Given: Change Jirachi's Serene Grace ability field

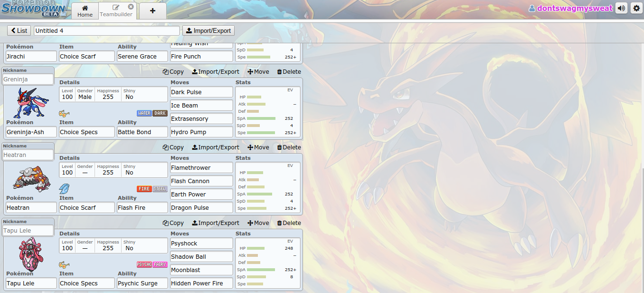Looking at the screenshot, I should 142,56.
